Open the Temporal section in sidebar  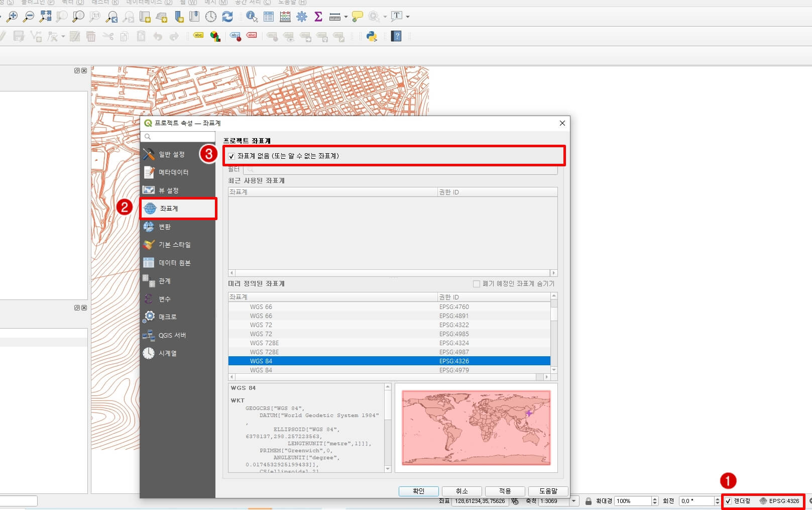[x=178, y=353]
